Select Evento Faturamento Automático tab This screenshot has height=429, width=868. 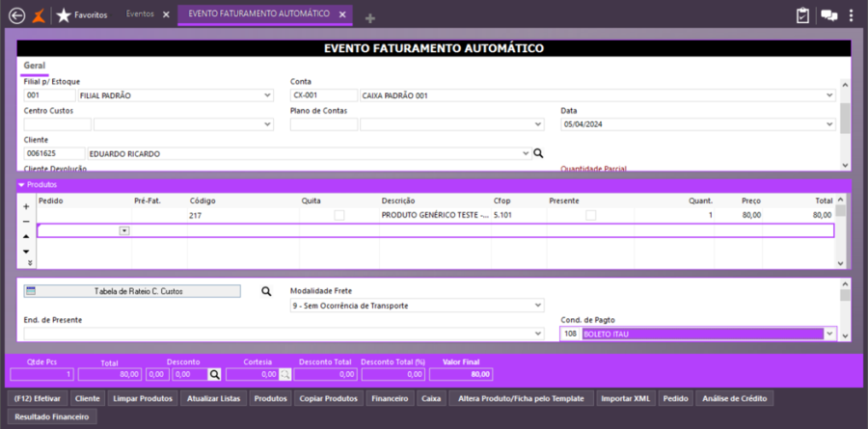(x=259, y=13)
